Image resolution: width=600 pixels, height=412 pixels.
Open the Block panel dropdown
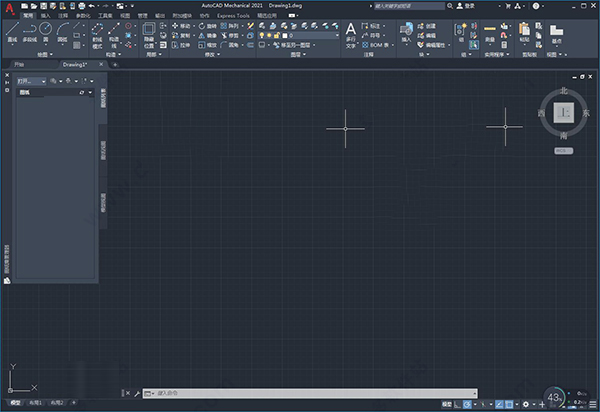[424, 55]
